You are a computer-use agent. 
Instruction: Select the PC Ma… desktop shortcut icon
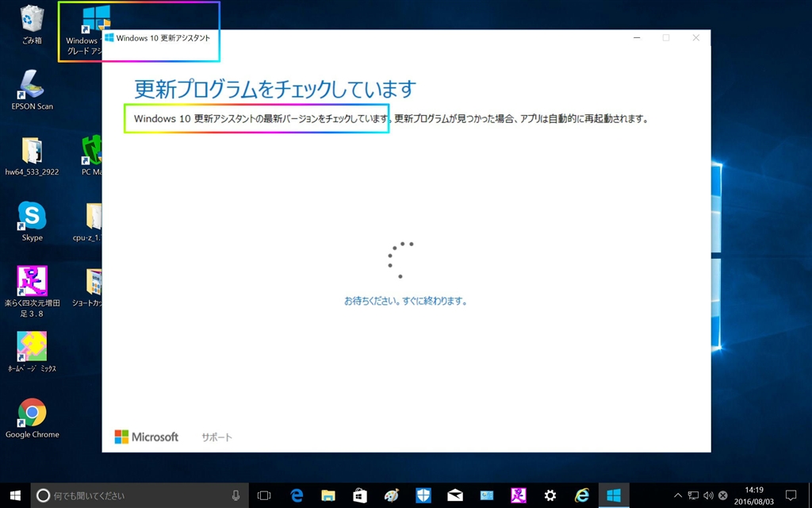(x=91, y=156)
